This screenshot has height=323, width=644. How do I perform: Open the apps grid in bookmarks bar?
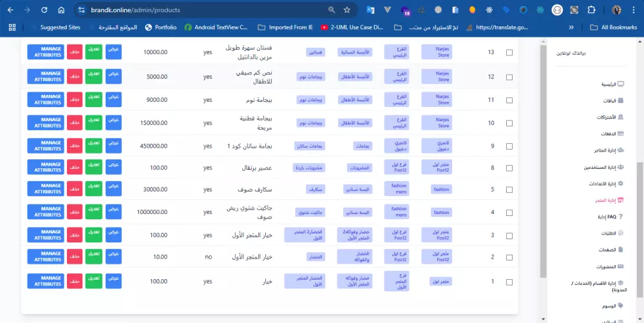click(12, 28)
